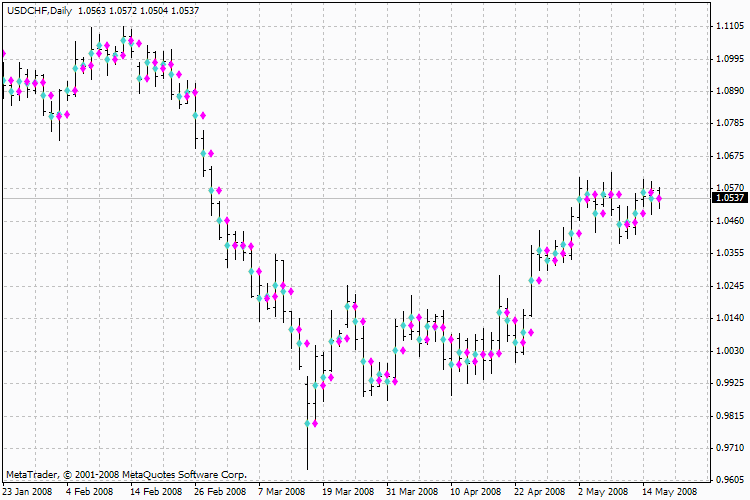Select the 10 Apr 2008 date label
This screenshot has width=750, height=500.
point(475,491)
